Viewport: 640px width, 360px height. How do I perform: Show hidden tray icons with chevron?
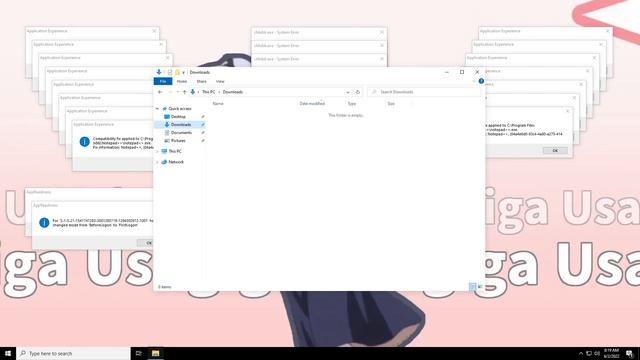[581, 353]
